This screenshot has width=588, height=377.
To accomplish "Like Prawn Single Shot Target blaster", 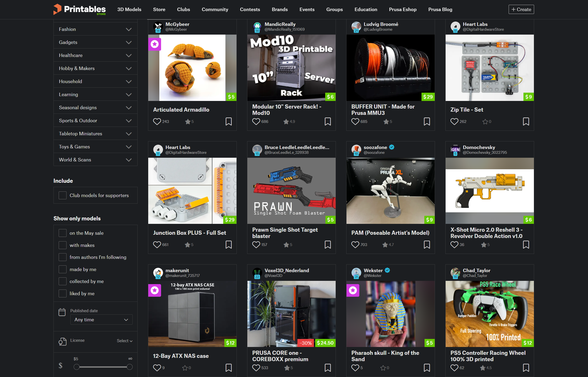I will [x=256, y=245].
